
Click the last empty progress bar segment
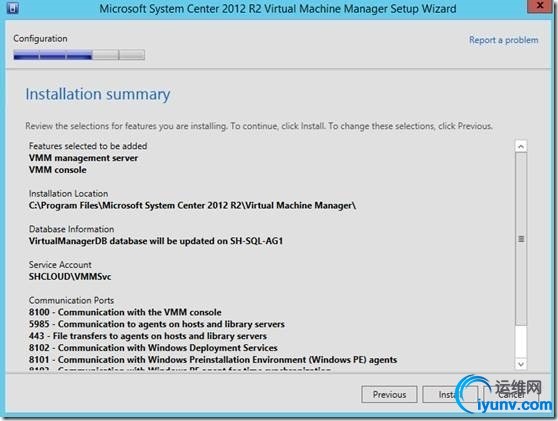click(x=132, y=55)
